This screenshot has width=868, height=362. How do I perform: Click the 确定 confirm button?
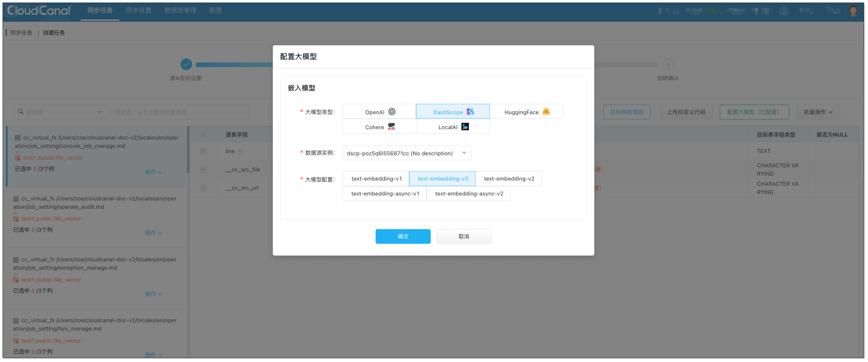click(x=403, y=236)
